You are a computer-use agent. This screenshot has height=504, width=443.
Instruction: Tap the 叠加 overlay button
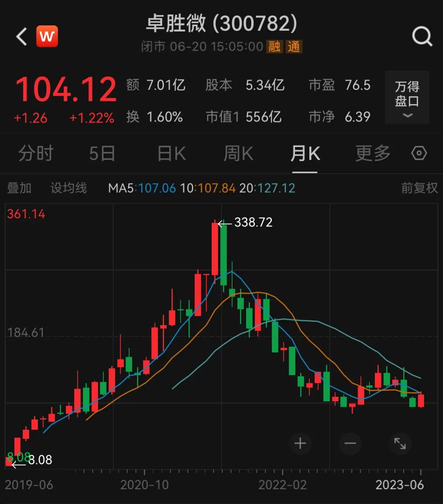(19, 188)
